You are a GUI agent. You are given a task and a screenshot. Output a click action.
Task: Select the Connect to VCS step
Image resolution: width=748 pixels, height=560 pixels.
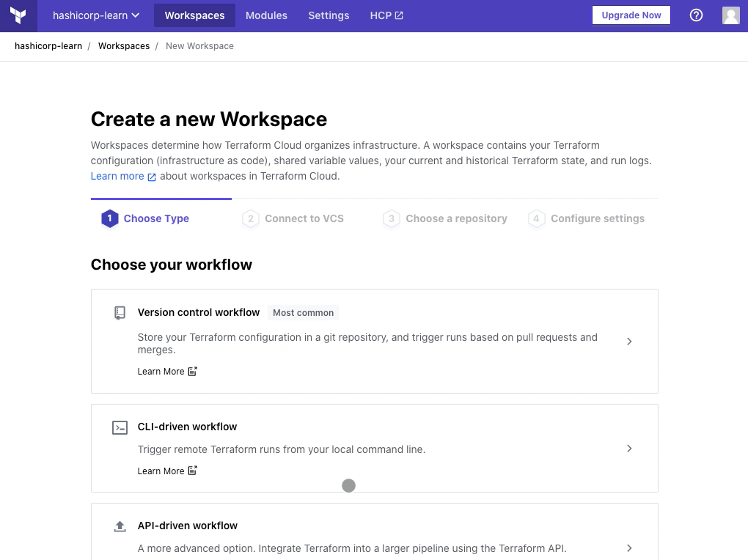click(x=293, y=218)
